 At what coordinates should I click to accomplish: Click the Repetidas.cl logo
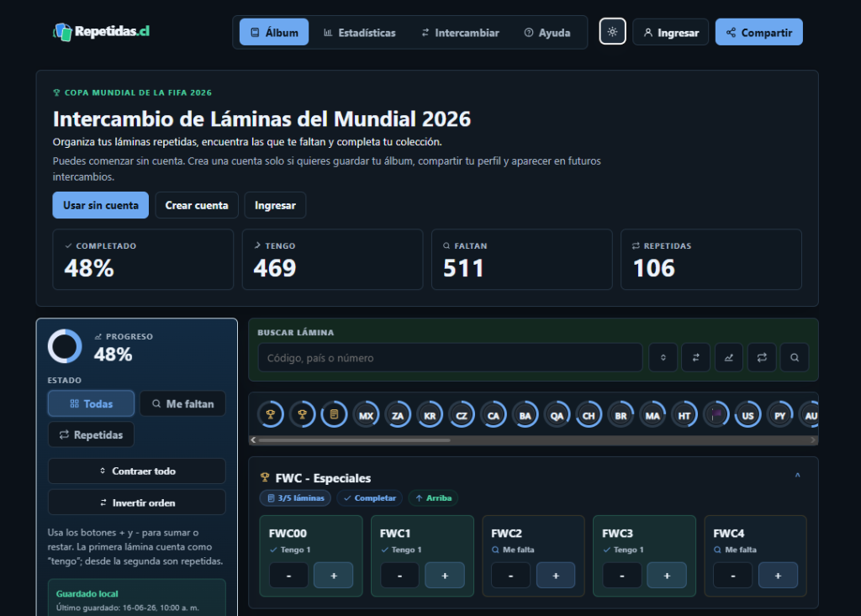[101, 32]
